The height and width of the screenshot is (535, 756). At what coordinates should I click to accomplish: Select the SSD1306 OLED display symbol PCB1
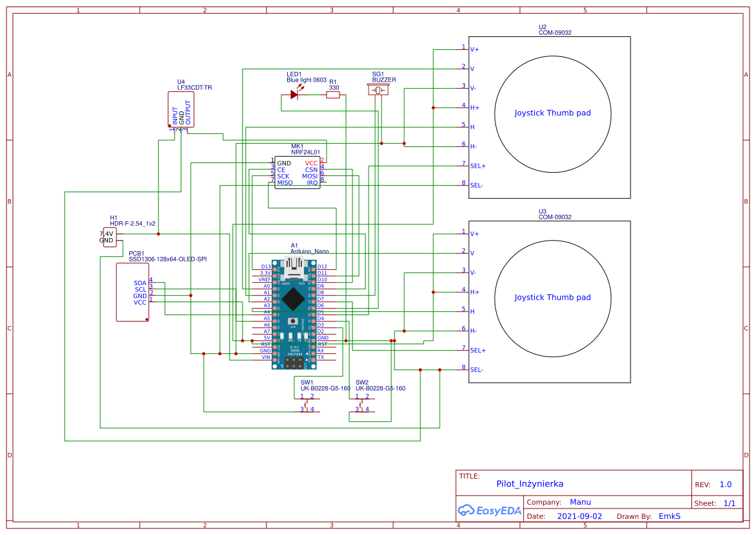[133, 292]
